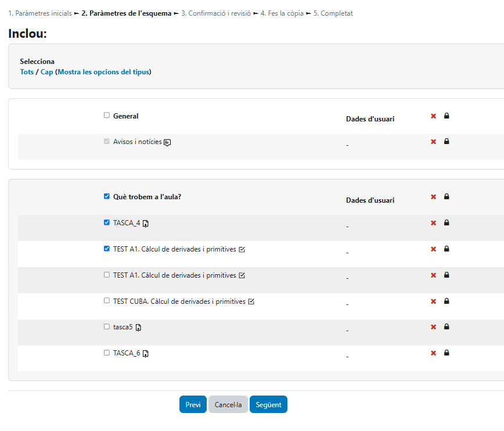Screen dimensions: 504x431
Task: Untick the TASCA_4 checkbox
Action: [107, 222]
